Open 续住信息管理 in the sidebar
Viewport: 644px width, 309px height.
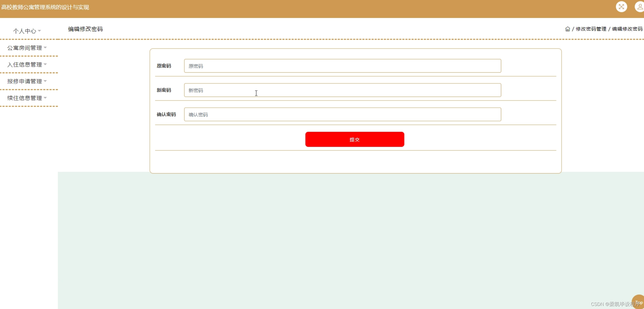pos(25,98)
